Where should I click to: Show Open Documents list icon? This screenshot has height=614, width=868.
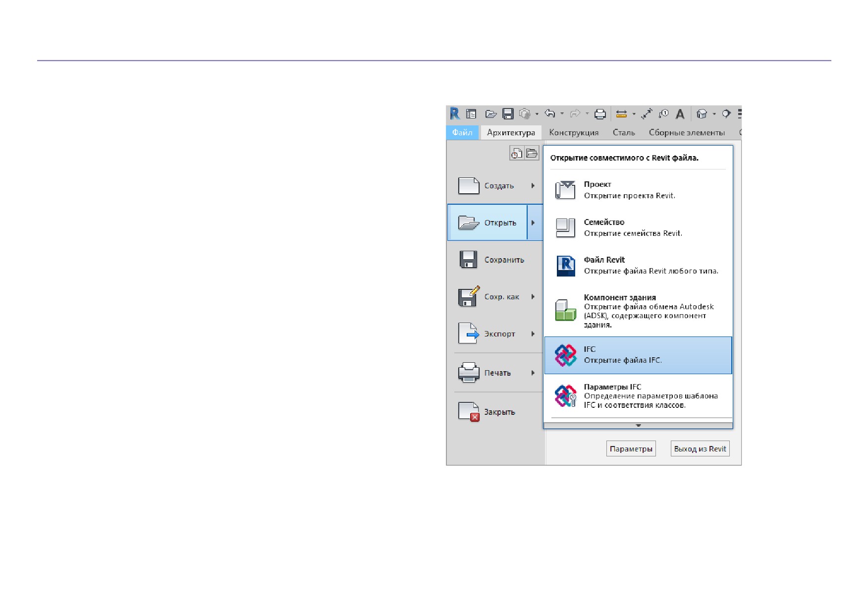(532, 153)
